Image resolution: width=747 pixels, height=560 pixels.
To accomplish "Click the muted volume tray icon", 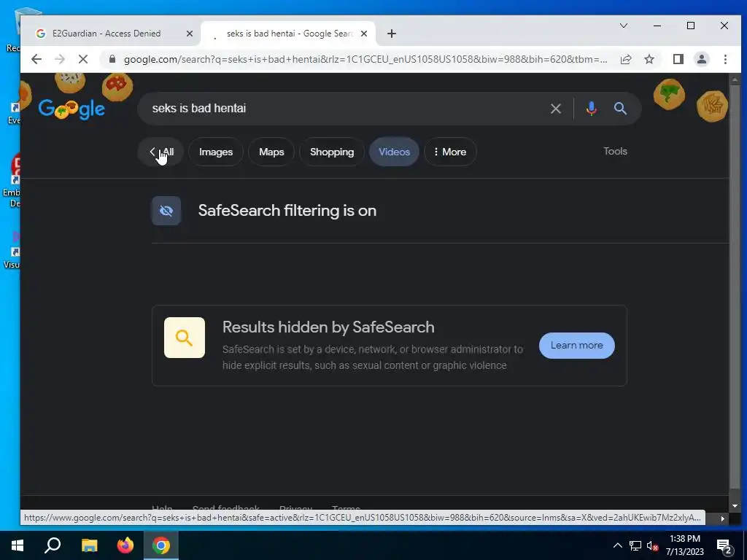I will [652, 545].
